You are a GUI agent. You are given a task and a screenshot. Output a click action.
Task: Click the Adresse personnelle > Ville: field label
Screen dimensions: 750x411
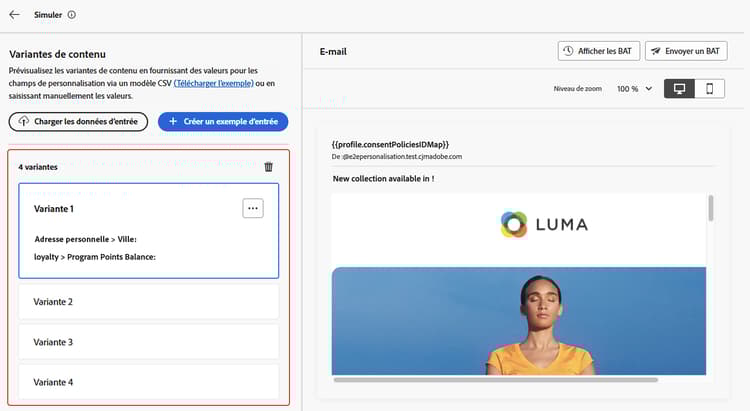point(85,239)
